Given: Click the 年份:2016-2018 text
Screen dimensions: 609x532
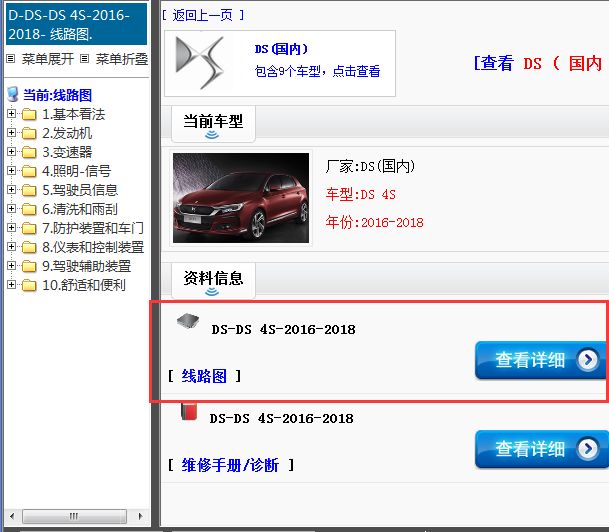Looking at the screenshot, I should (375, 223).
